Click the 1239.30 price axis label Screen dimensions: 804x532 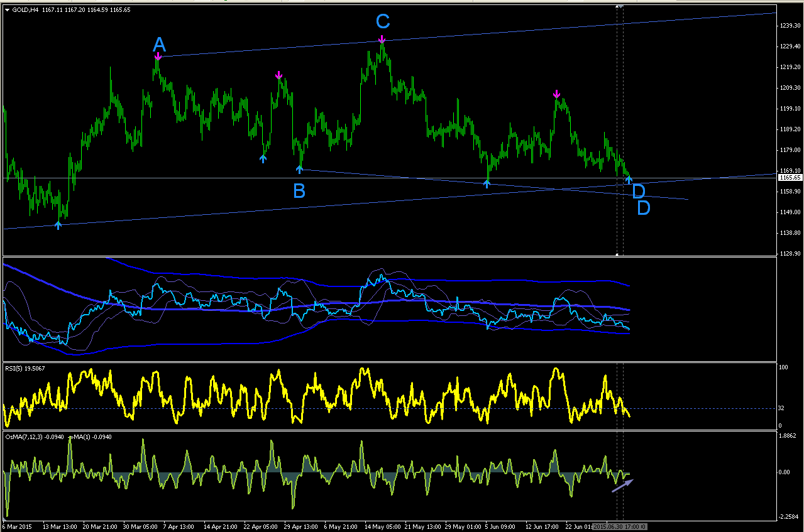790,26
